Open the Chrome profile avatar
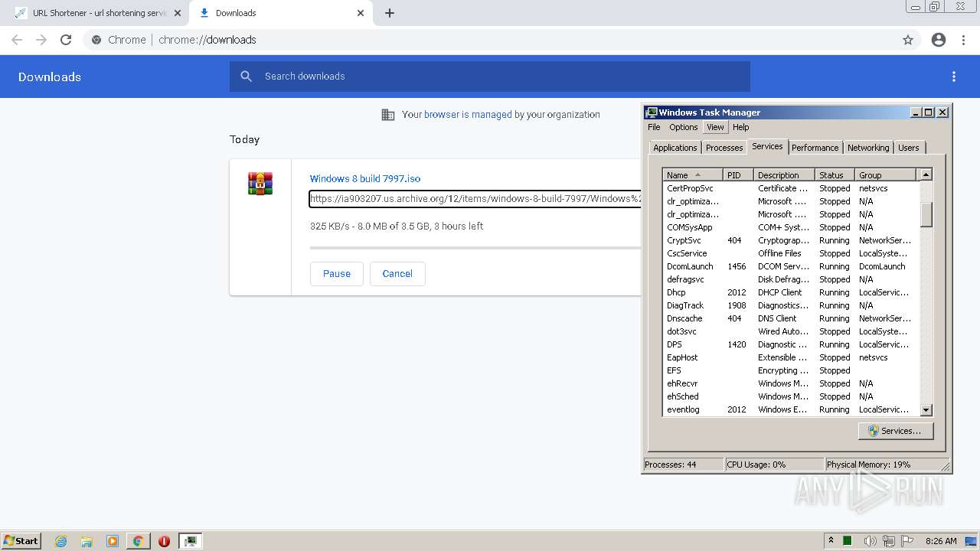The width and height of the screenshot is (980, 551). 939,40
